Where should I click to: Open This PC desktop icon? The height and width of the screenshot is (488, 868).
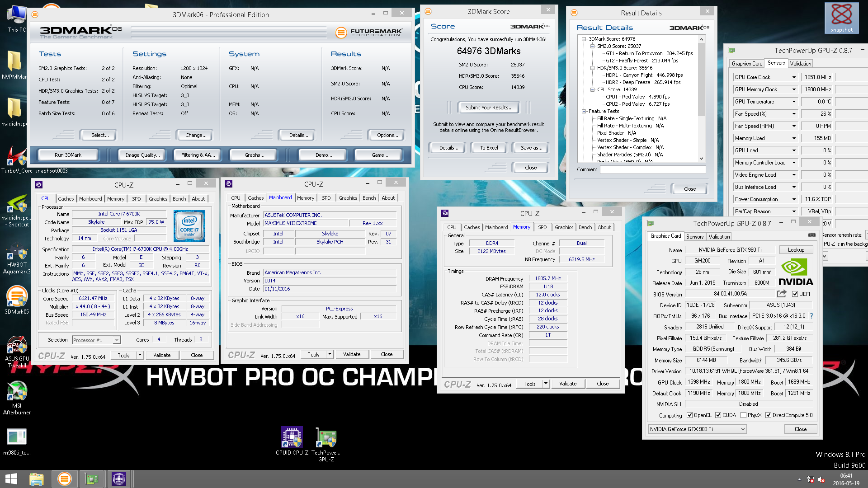(x=17, y=18)
